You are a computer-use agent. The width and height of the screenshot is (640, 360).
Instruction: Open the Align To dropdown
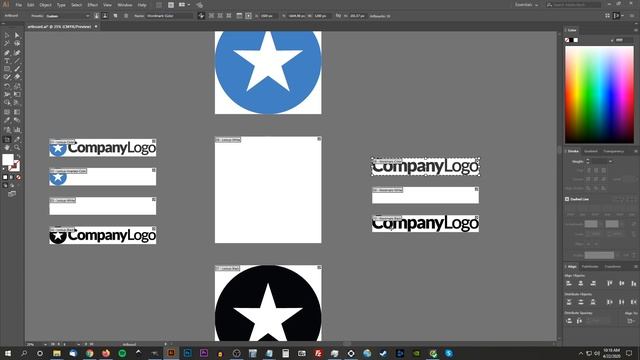[630, 321]
